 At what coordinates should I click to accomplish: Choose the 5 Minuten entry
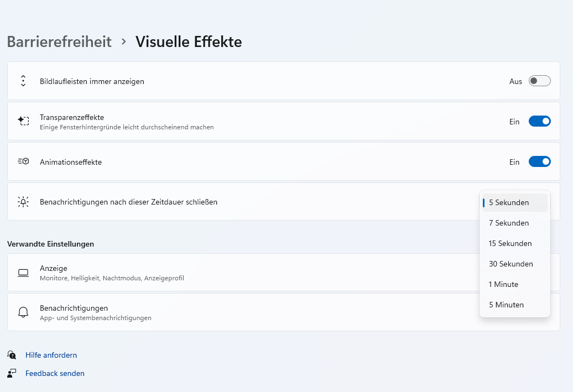tap(514, 305)
